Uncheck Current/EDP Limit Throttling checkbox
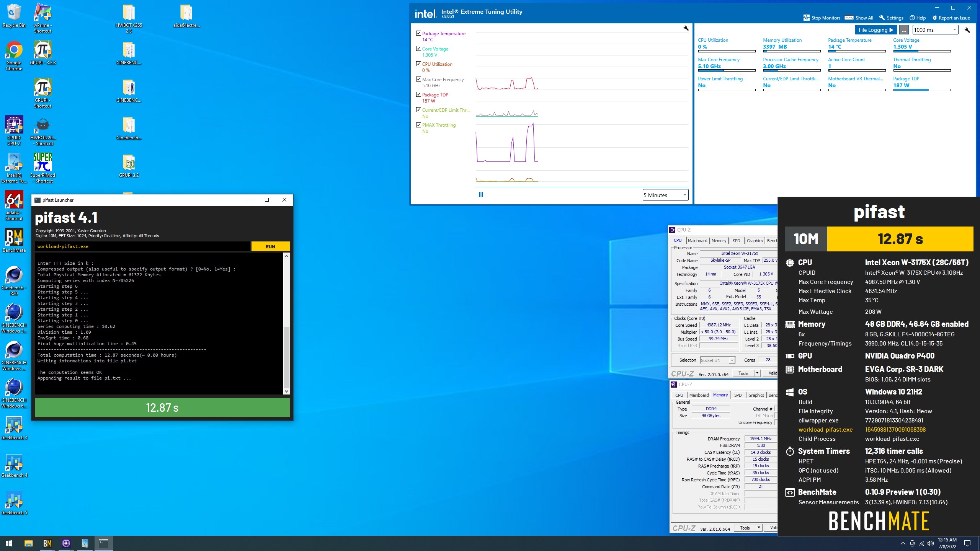The image size is (980, 551). click(418, 110)
